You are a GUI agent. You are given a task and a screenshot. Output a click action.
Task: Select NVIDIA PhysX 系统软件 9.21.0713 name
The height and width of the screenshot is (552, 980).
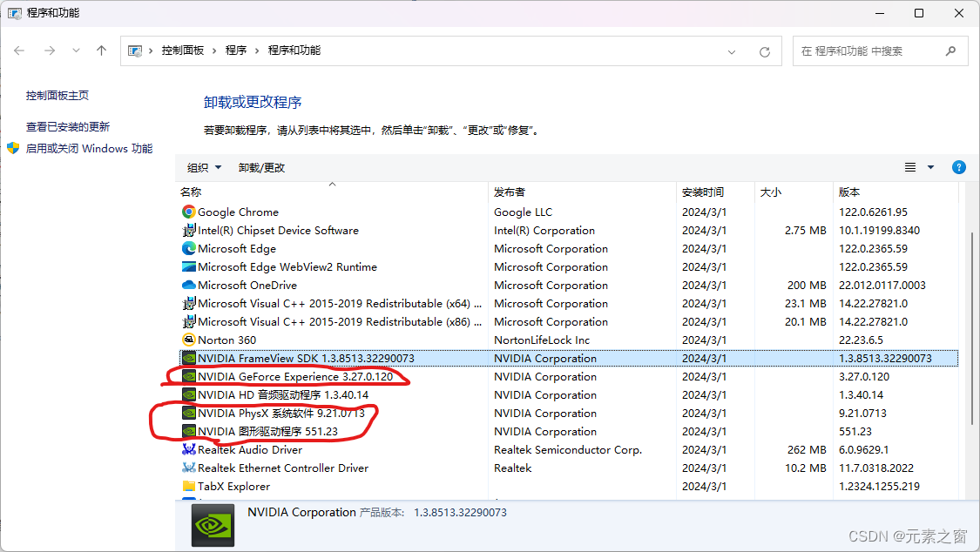coord(281,413)
